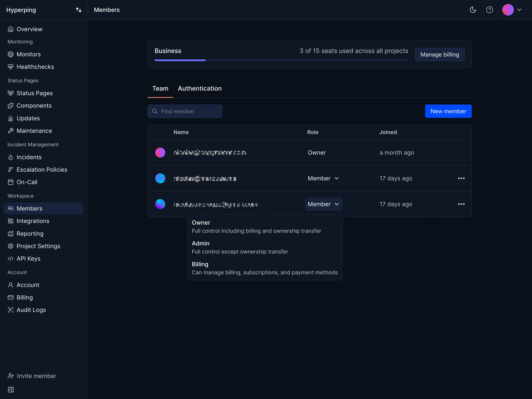Open more options for second row member
This screenshot has width=532, height=399.
coord(461,179)
